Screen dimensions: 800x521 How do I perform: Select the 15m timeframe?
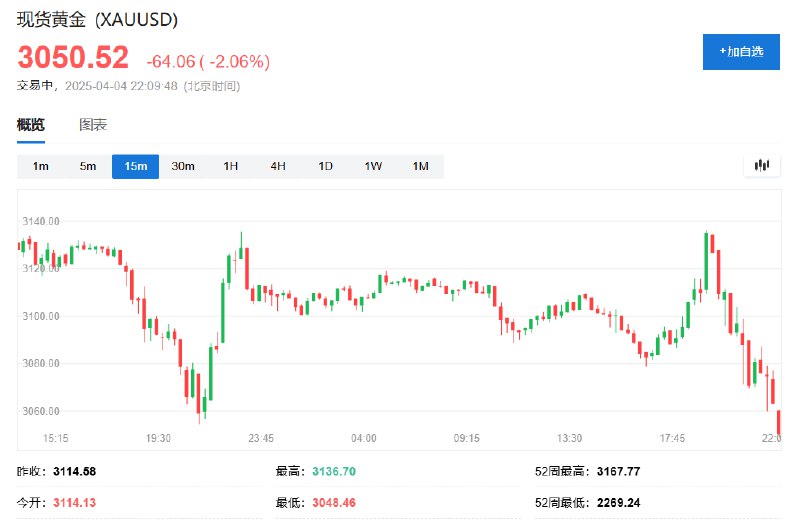point(135,166)
